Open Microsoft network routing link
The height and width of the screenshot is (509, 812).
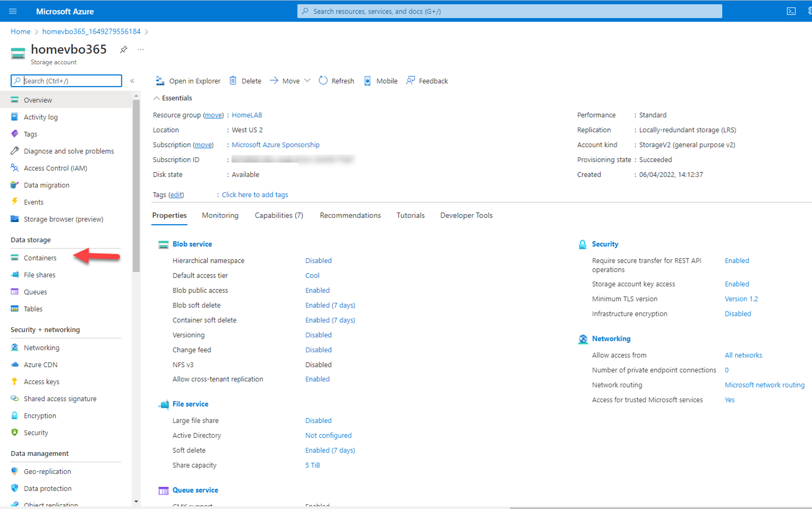click(765, 385)
